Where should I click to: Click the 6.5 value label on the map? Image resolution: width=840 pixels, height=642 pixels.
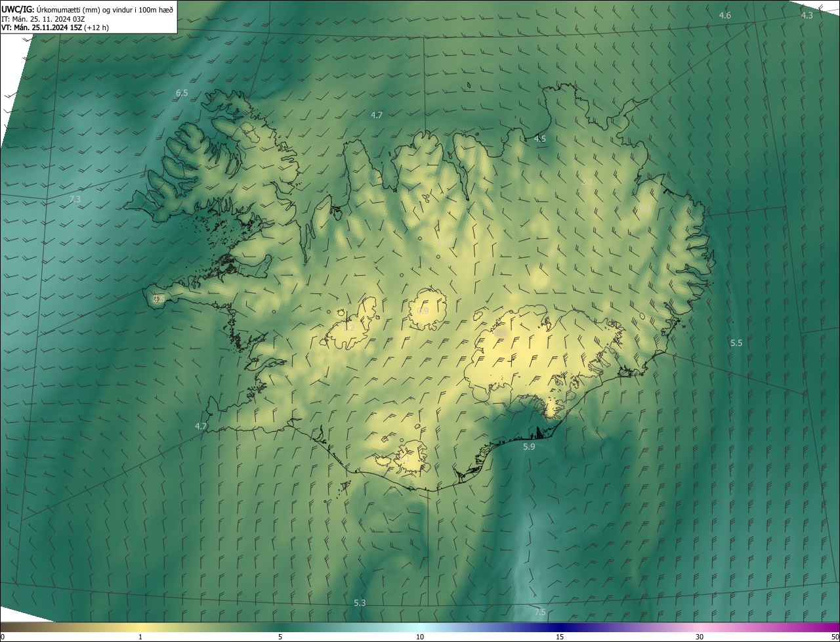pos(182,93)
